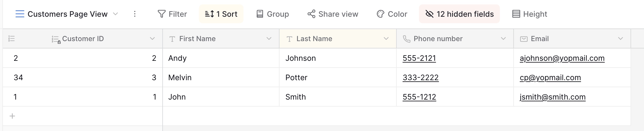Select the Smith last name cell
The height and width of the screenshot is (131, 644).
(338, 97)
